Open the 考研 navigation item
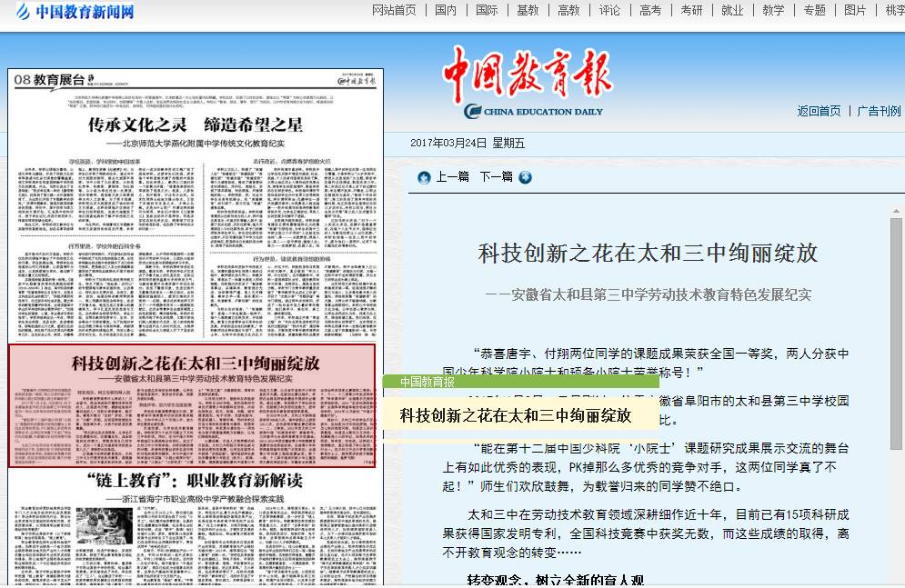The image size is (905, 588). point(691,10)
